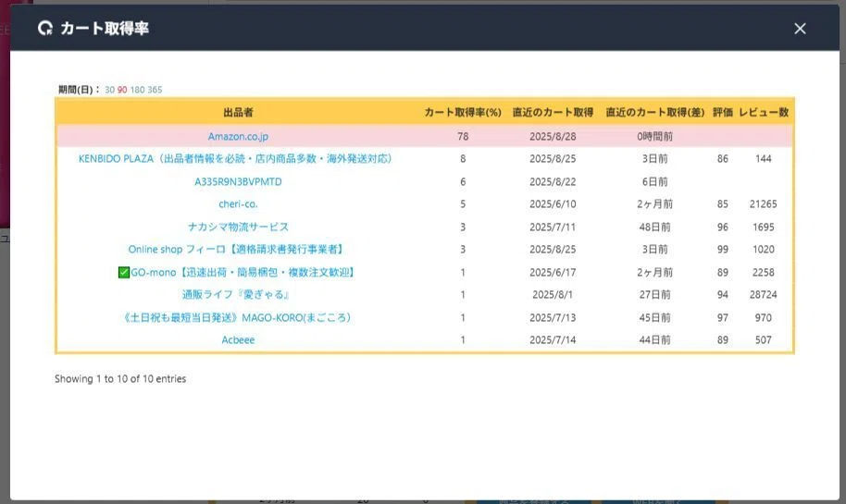The width and height of the screenshot is (846, 504).
Task: Click the 45日前 cell
Action: (x=655, y=317)
